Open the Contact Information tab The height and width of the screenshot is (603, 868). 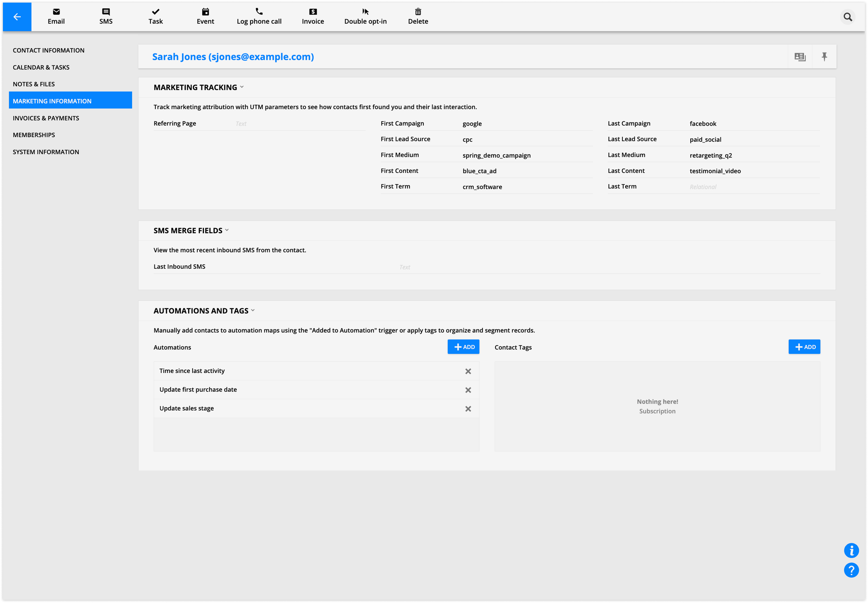49,50
